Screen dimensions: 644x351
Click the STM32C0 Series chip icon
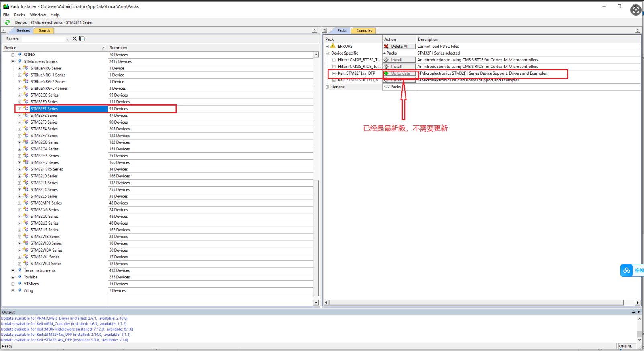[26, 95]
